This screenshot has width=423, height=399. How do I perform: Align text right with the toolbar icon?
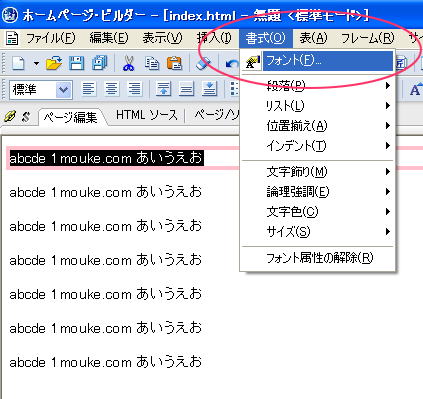(x=135, y=89)
